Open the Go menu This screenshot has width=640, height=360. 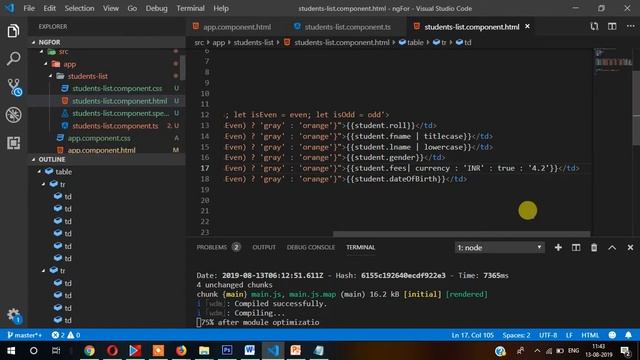click(132, 8)
